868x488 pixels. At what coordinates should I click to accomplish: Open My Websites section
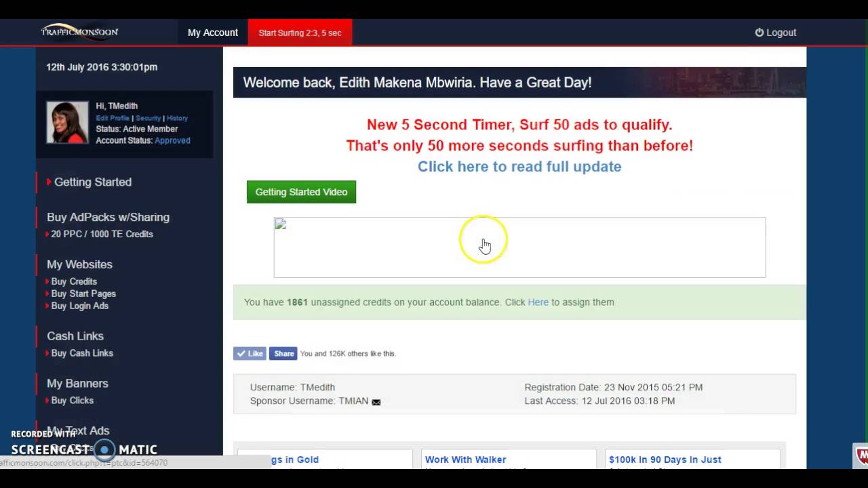pyautogui.click(x=79, y=264)
